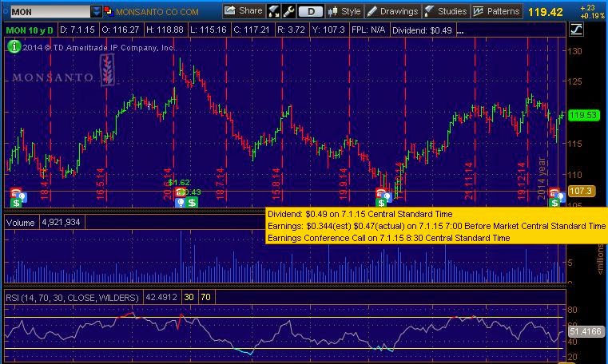This screenshot has height=364, width=608.
Task: Click the D: 7.1.15 date readout
Action: point(77,30)
